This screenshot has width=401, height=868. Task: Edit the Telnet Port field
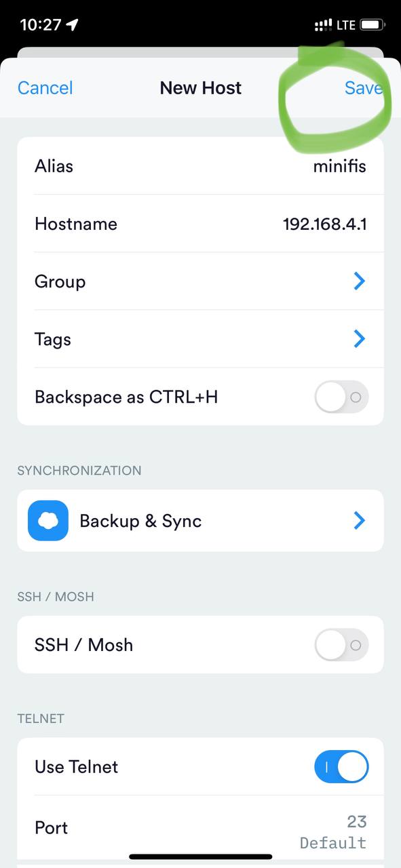coord(200,829)
